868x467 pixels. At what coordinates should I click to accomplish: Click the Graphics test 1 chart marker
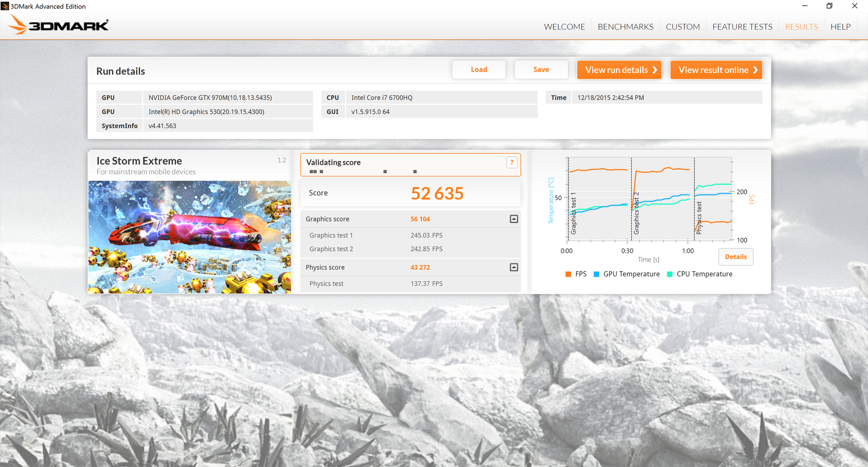[574, 213]
